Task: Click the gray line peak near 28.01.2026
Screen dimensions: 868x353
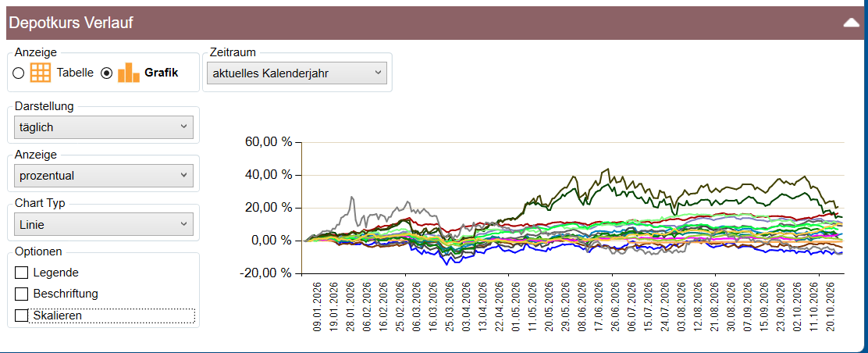Action: point(351,198)
